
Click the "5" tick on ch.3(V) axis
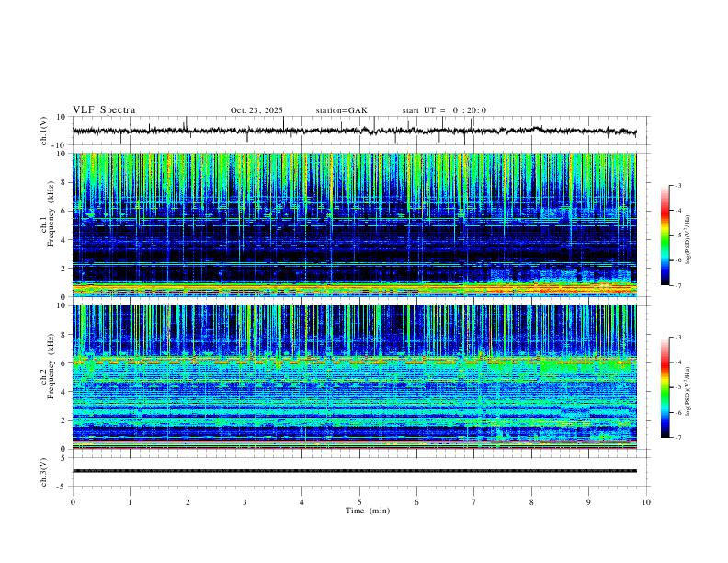(x=64, y=457)
